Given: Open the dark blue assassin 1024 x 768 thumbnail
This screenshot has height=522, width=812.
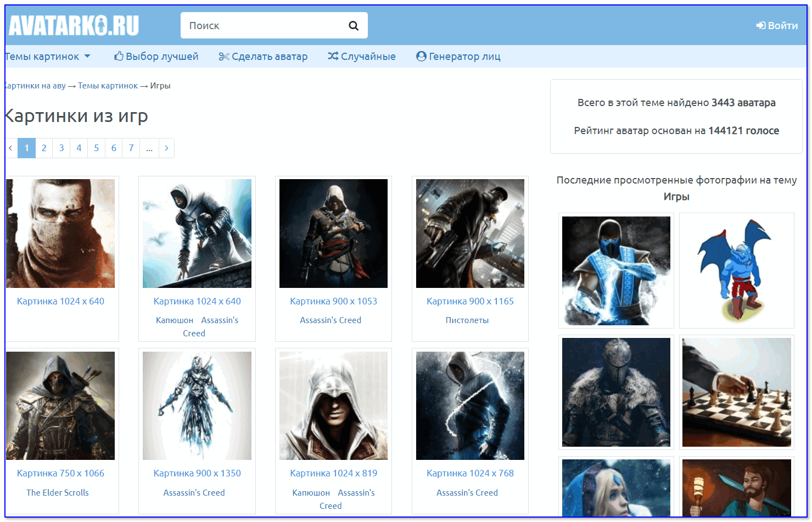Looking at the screenshot, I should pyautogui.click(x=470, y=406).
